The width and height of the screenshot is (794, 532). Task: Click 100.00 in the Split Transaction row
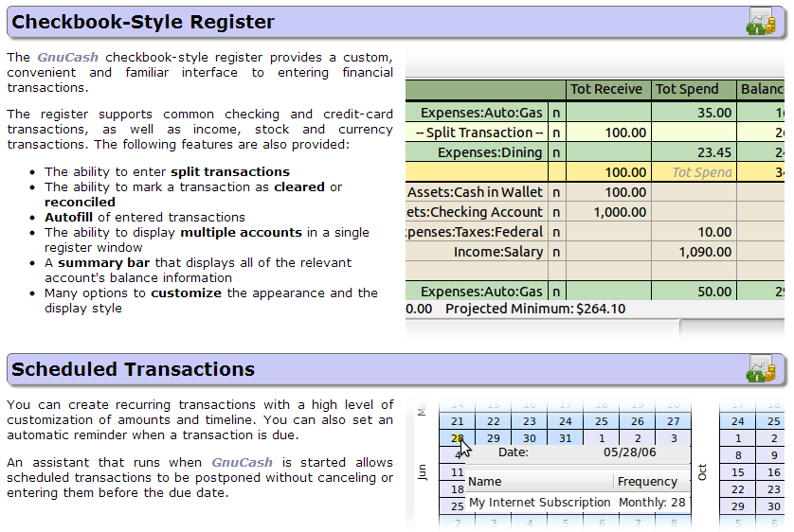(x=625, y=133)
